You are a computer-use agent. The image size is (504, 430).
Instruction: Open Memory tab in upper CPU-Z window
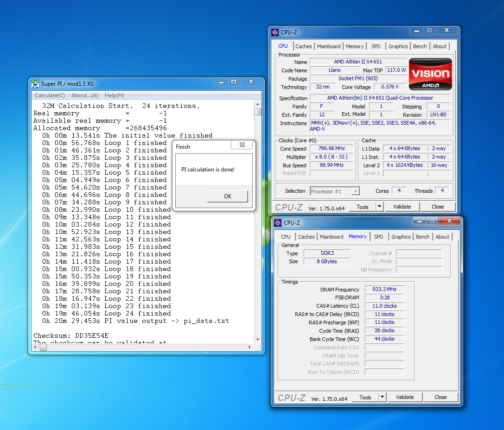(355, 46)
